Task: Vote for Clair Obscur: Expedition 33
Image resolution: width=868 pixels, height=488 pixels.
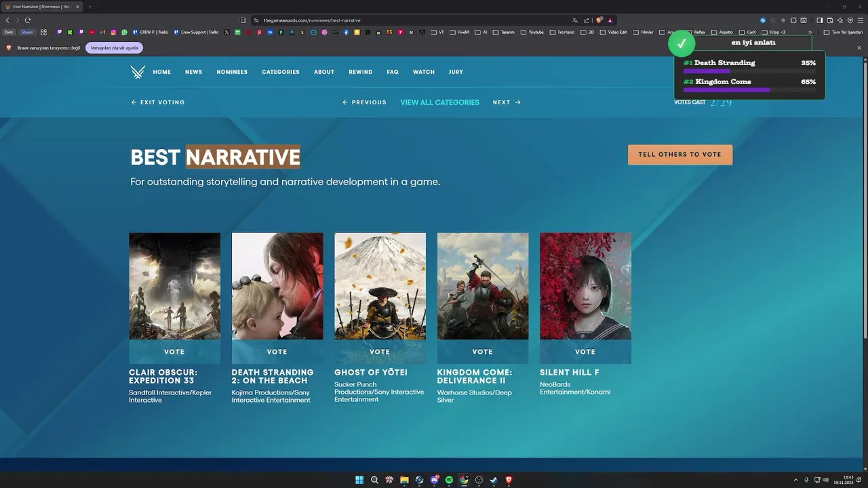Action: pyautogui.click(x=174, y=352)
